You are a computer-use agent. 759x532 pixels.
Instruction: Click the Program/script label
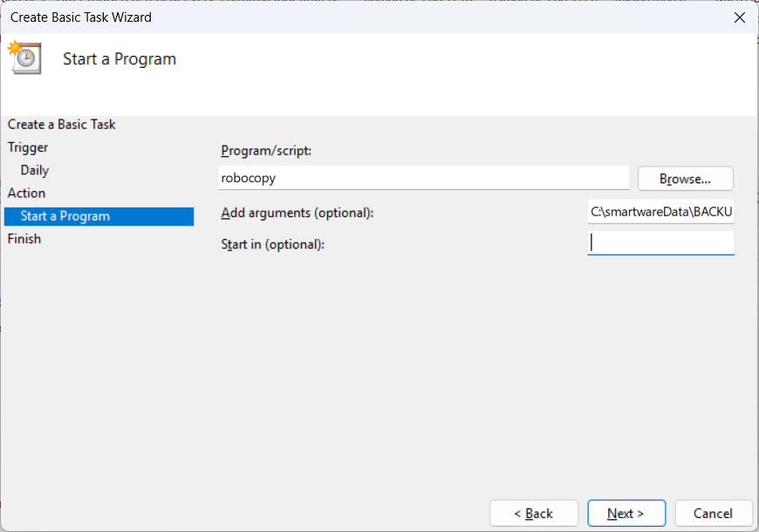click(266, 151)
